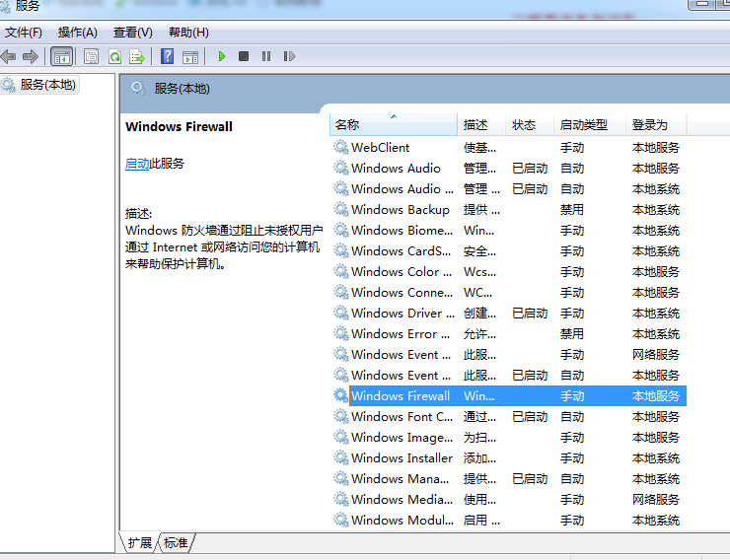Click the gear icon beside Windows Error ...

click(340, 334)
